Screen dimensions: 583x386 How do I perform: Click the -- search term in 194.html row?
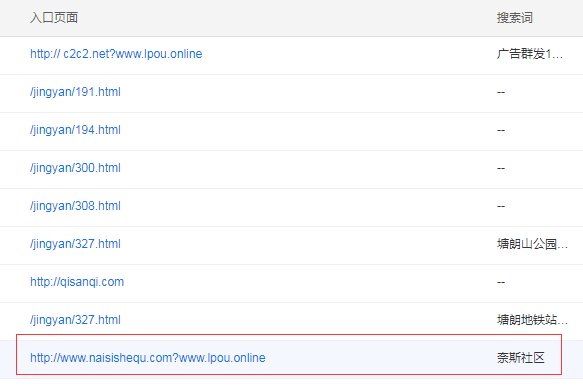pos(501,130)
